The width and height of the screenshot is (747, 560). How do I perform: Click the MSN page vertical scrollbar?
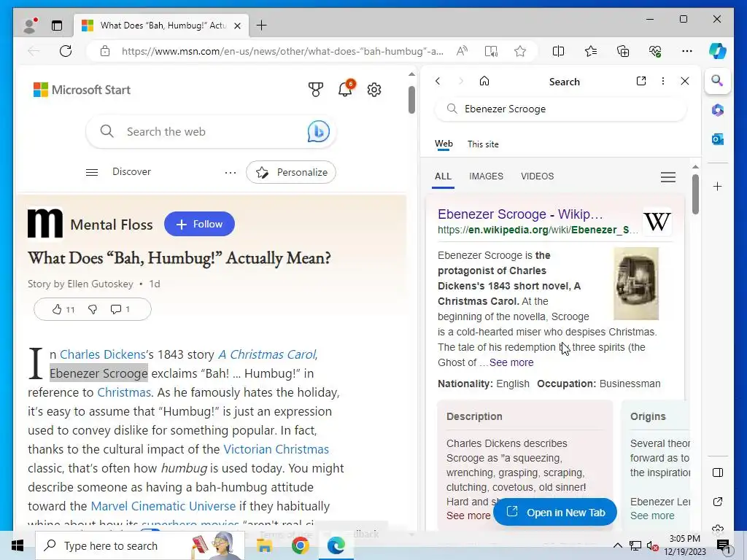(x=411, y=100)
